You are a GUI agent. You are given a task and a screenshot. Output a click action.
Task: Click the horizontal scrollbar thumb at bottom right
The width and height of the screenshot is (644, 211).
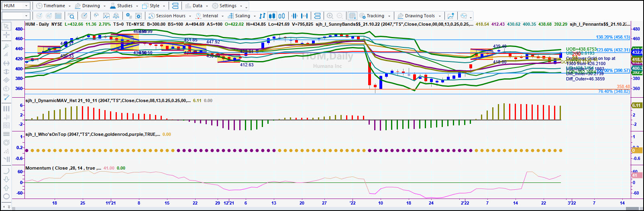pyautogui.click(x=632, y=208)
